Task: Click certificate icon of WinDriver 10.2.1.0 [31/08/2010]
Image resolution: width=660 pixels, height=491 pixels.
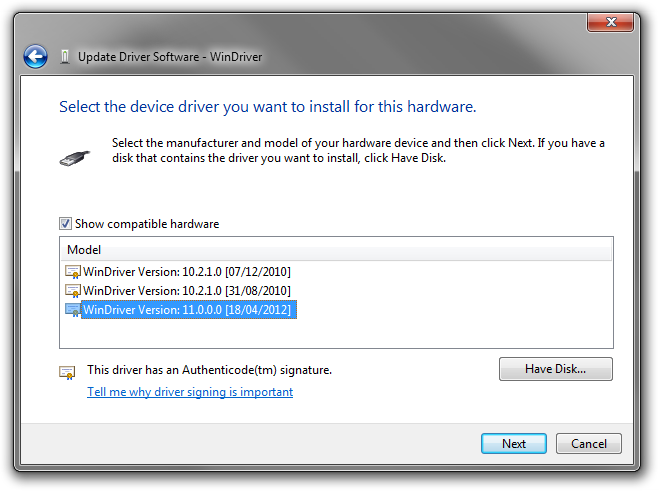Action: pos(73,291)
